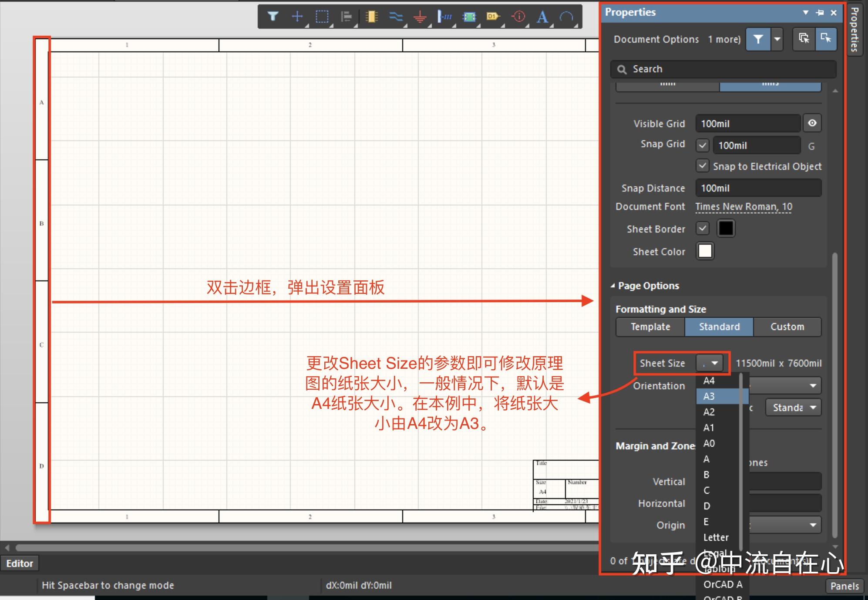Toggle the Snap Grid checkbox

(703, 145)
